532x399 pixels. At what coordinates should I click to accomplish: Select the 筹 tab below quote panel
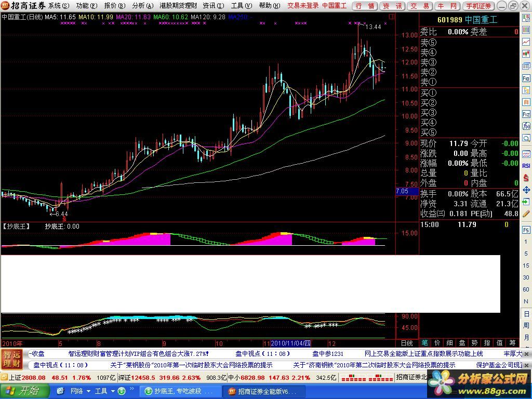click(x=512, y=343)
